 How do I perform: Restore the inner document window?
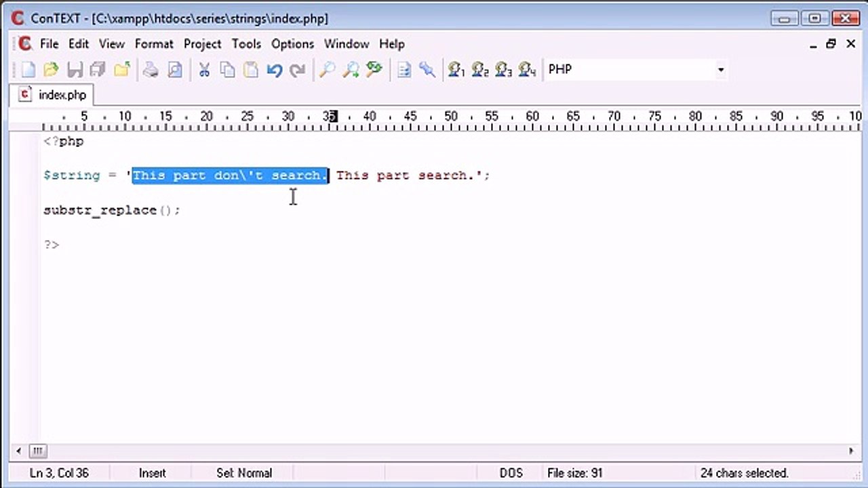point(831,44)
